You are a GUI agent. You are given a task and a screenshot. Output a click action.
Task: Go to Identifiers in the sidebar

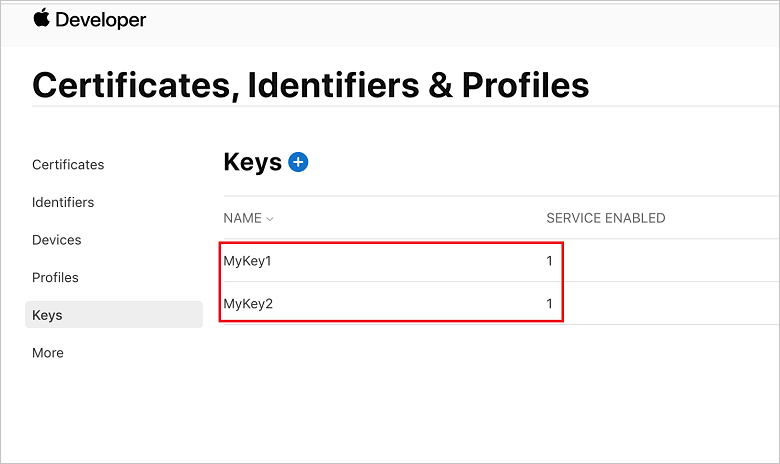point(63,202)
